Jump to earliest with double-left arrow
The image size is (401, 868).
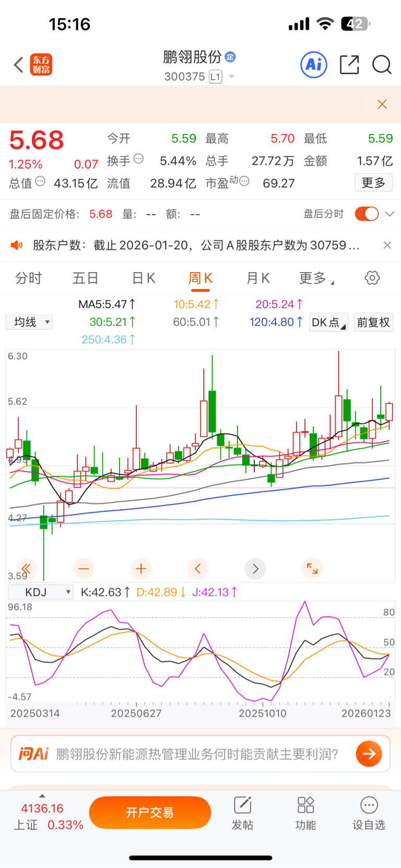tap(26, 568)
